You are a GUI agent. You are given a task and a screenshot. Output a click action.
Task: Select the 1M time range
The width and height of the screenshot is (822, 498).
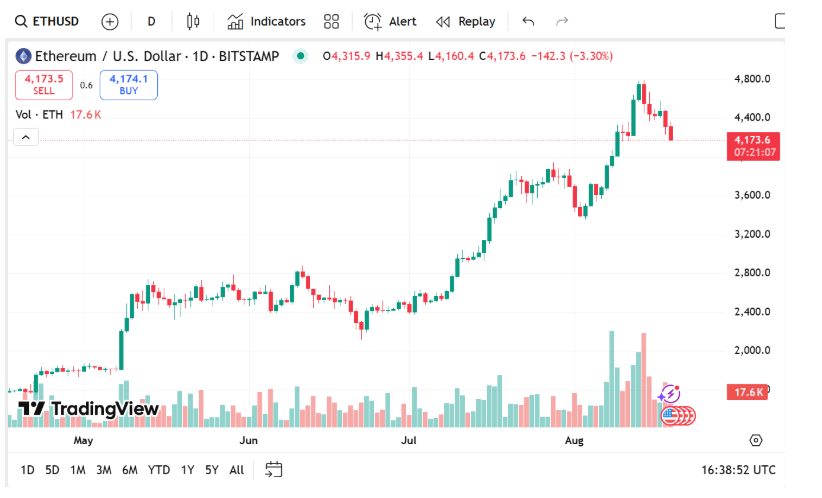[77, 469]
